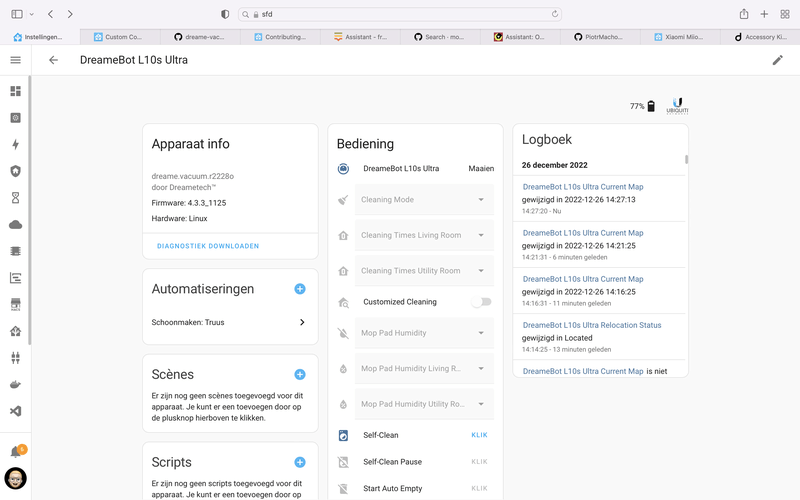Click Safari privacy shield icon

tap(225, 14)
